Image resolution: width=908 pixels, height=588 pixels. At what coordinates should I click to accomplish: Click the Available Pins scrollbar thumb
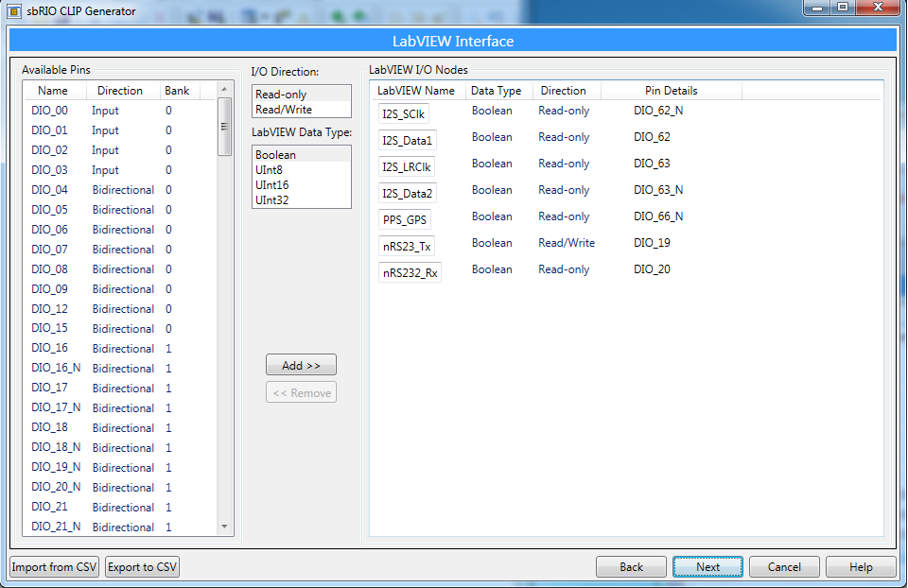click(x=224, y=126)
